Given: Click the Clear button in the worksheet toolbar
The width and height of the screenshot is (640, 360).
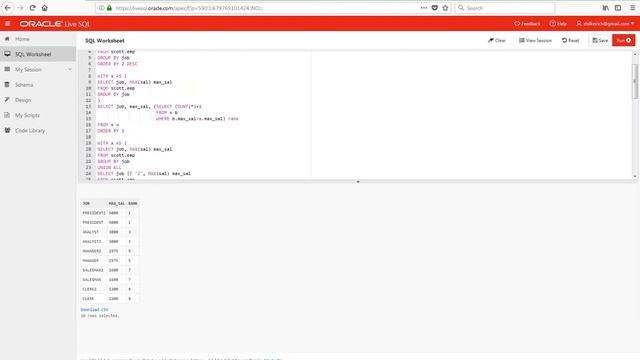Looking at the screenshot, I should point(497,40).
